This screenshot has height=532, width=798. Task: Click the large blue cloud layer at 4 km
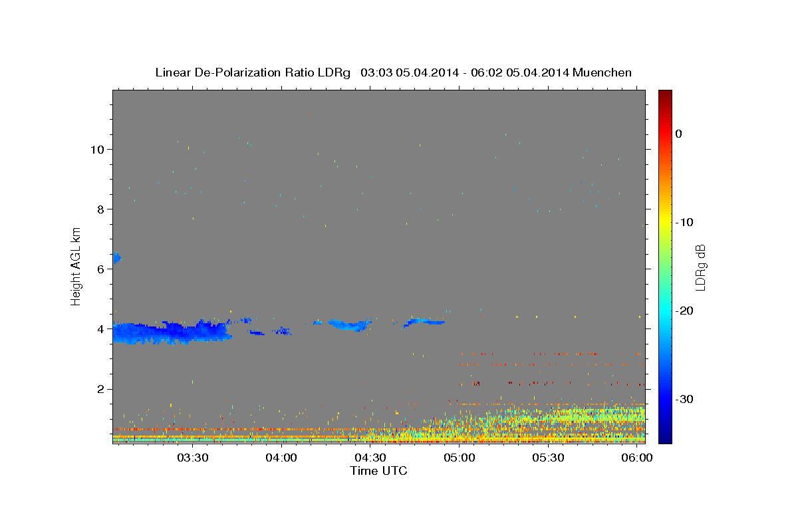[172, 332]
